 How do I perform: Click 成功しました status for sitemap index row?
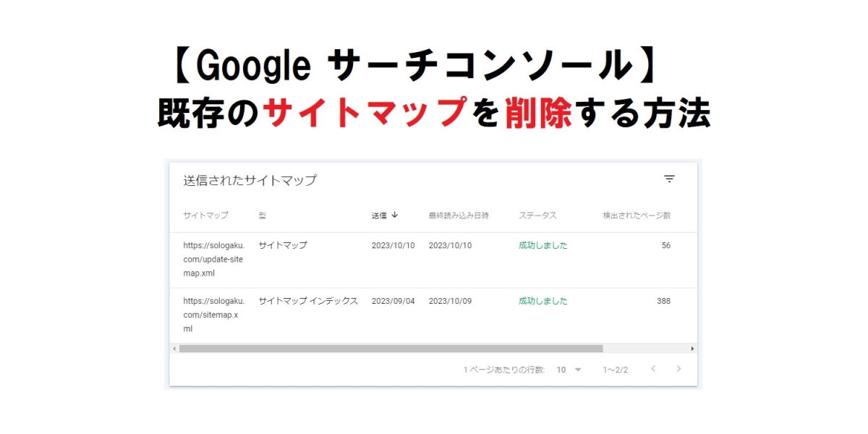click(x=542, y=301)
